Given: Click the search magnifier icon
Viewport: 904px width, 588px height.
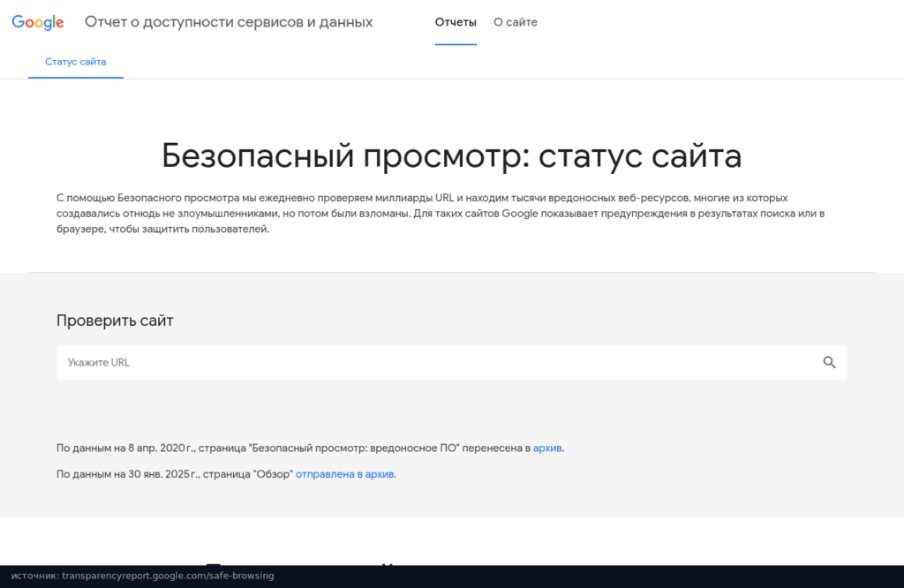Looking at the screenshot, I should 829,363.
